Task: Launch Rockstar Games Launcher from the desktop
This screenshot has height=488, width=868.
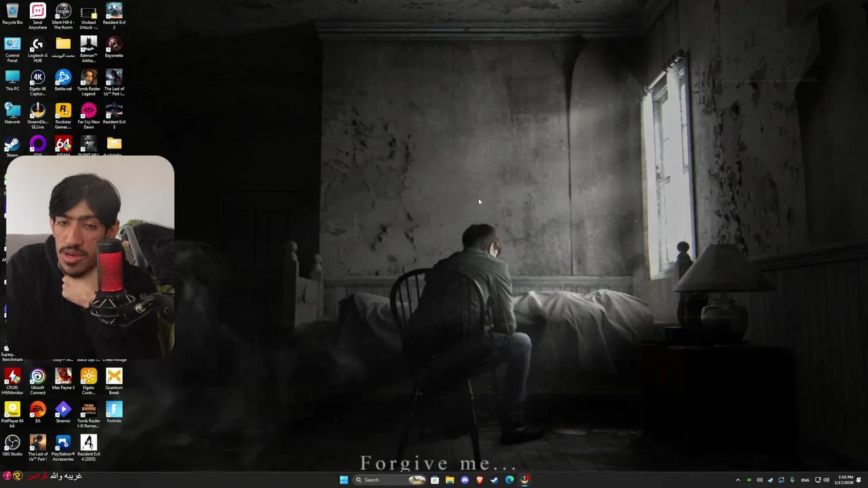Action: 63,116
